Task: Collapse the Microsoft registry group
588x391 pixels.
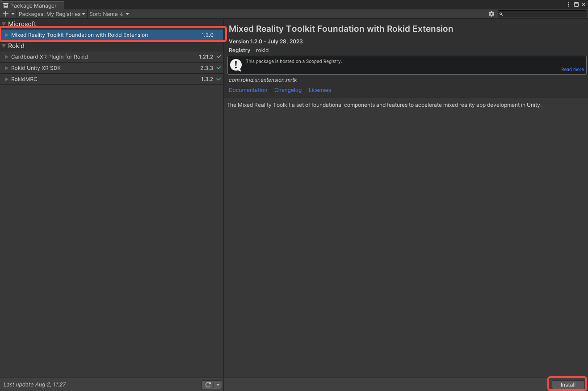Action: click(4, 24)
